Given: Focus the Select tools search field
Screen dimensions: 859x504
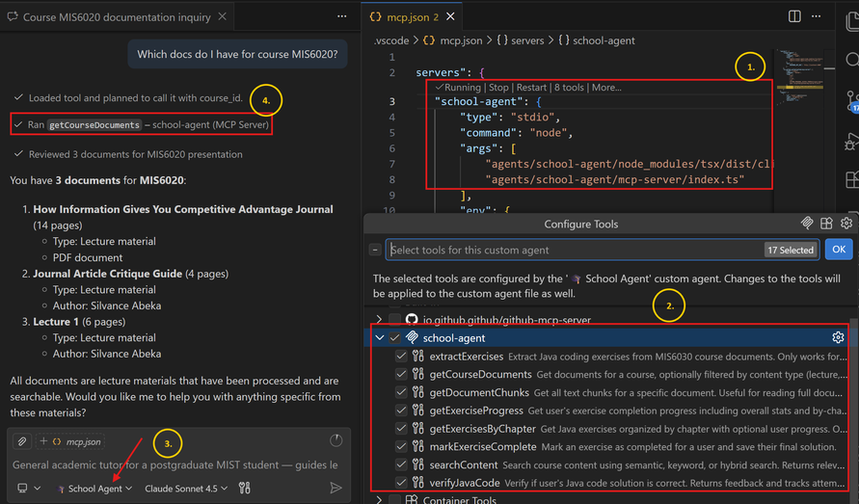Looking at the screenshot, I should point(603,250).
